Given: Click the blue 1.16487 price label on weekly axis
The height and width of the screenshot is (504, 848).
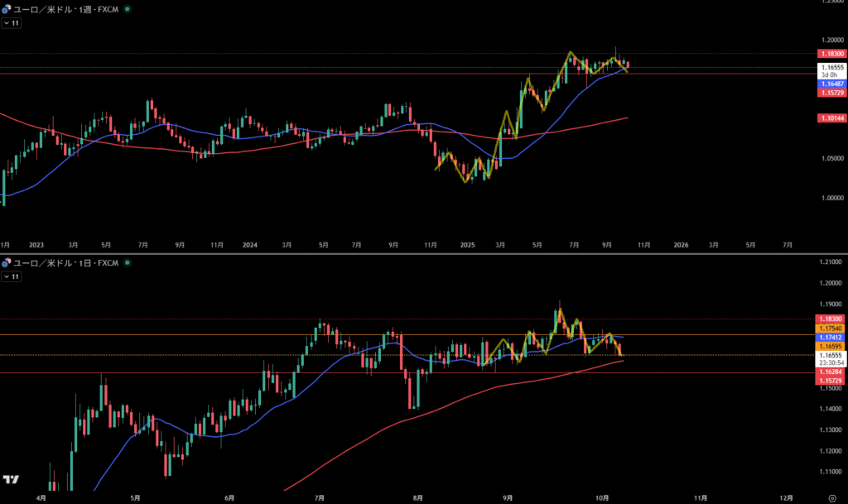Looking at the screenshot, I should click(831, 84).
